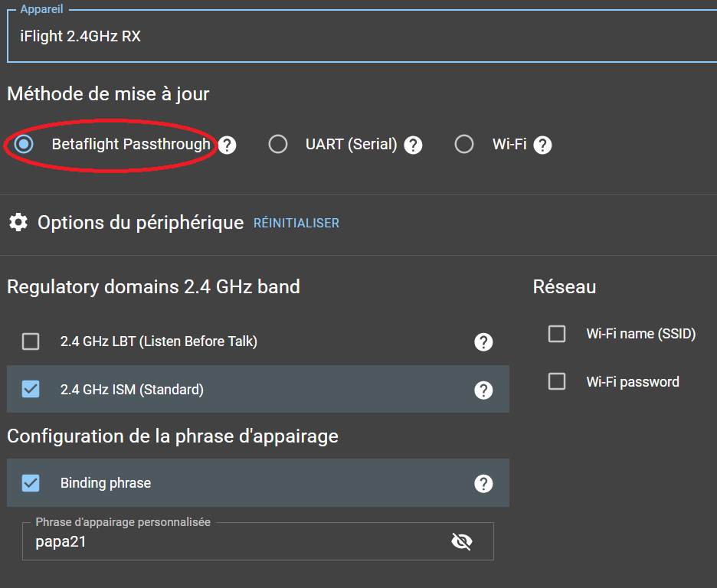Select Betaflight Passthrough update method
This screenshot has height=588, width=717.
(x=25, y=144)
